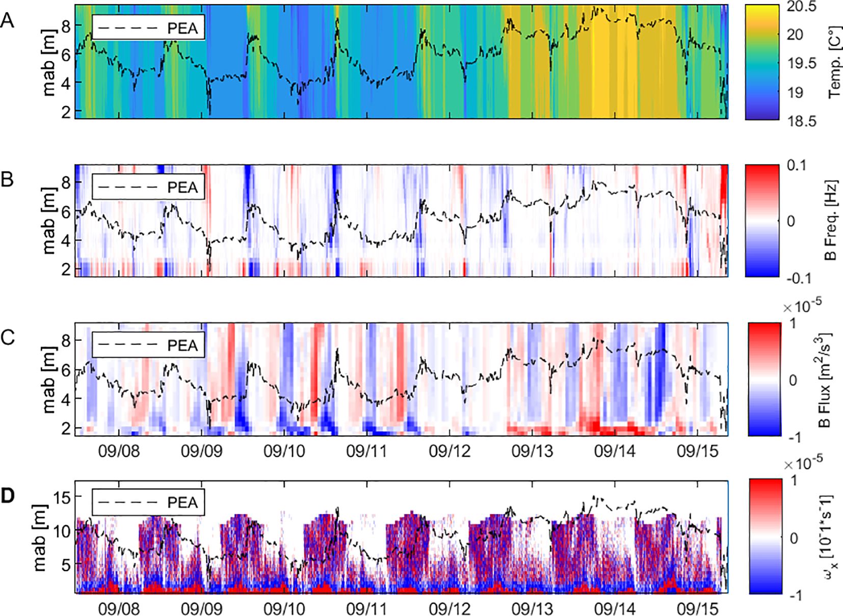
Task: Click y-axis tick 8 in panel A
Action: pos(66,26)
